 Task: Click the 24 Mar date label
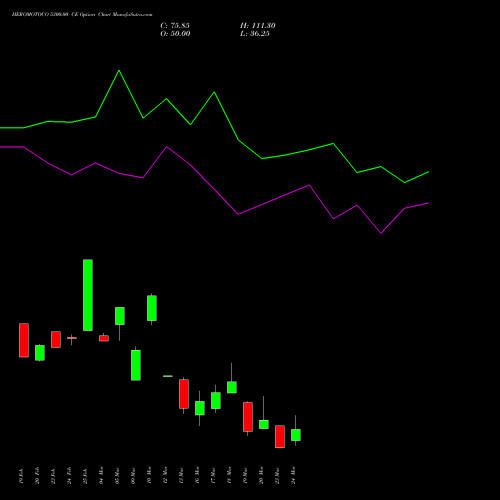tap(293, 475)
